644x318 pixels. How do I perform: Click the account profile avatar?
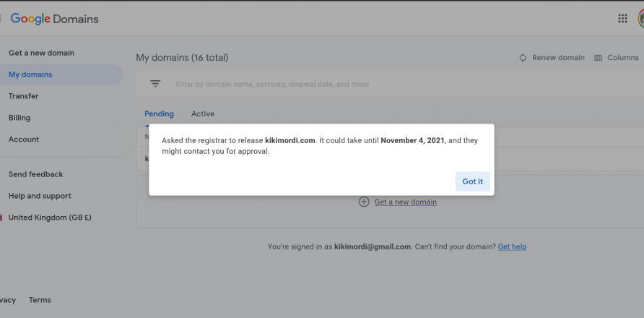pos(640,19)
